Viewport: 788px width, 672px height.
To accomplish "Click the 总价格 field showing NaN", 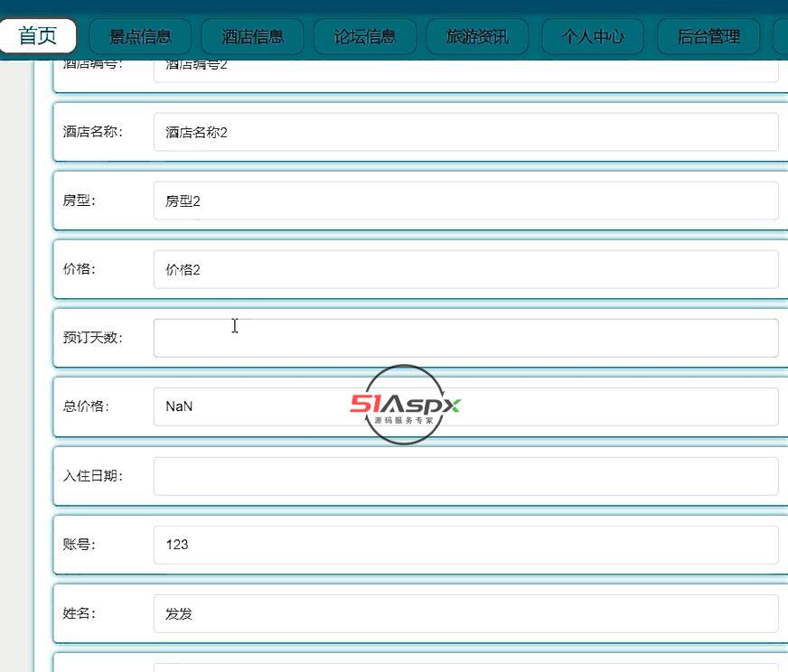I will point(466,406).
